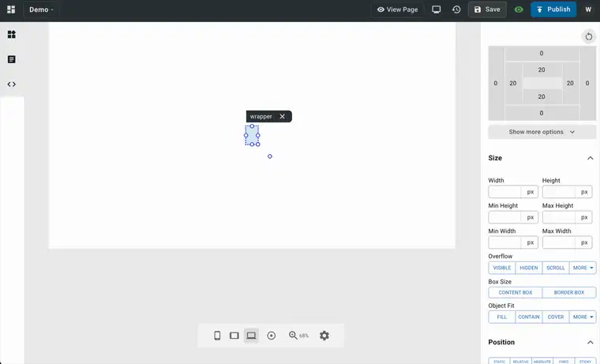Click the bottom margin value 0

point(542,113)
